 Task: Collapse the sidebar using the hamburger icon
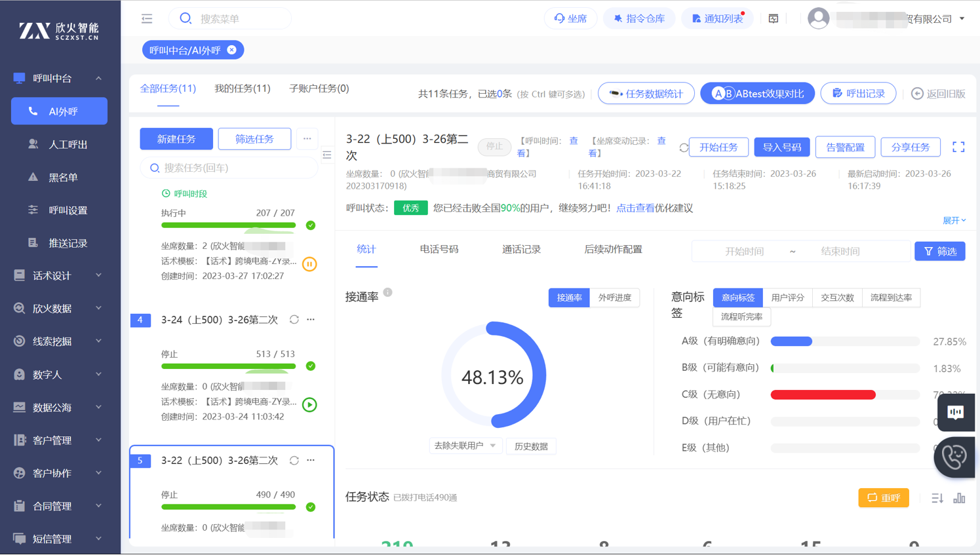[147, 19]
